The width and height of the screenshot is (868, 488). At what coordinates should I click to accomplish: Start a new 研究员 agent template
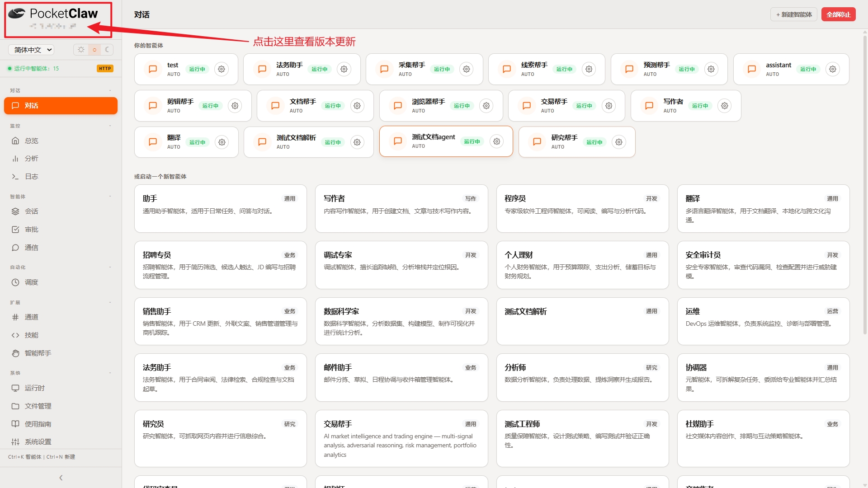(x=221, y=438)
